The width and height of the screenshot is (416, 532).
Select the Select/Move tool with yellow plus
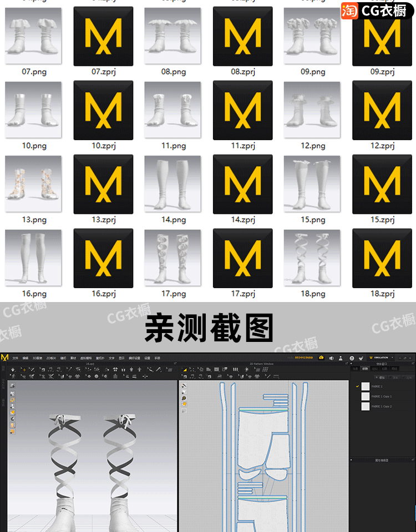(23, 370)
